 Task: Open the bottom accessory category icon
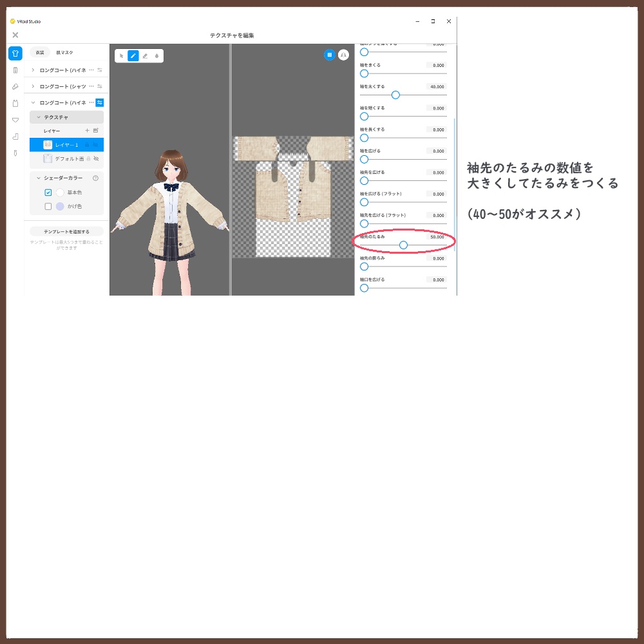pyautogui.click(x=15, y=153)
